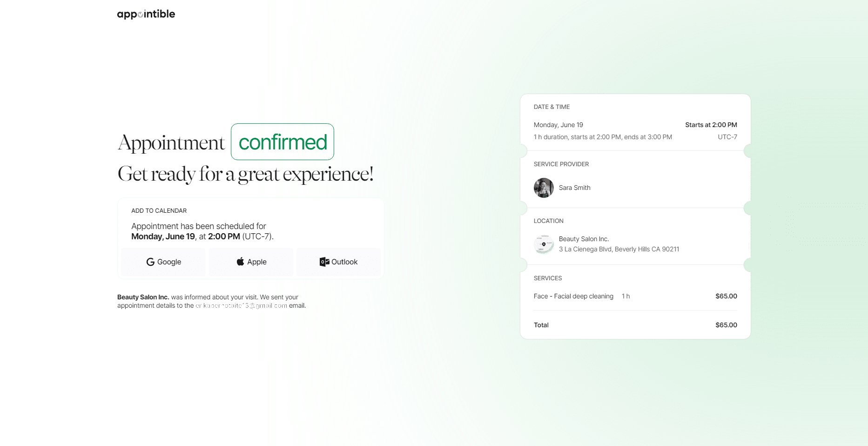Add appointment to Google calendar
Image resolution: width=868 pixels, height=446 pixels.
(x=163, y=262)
